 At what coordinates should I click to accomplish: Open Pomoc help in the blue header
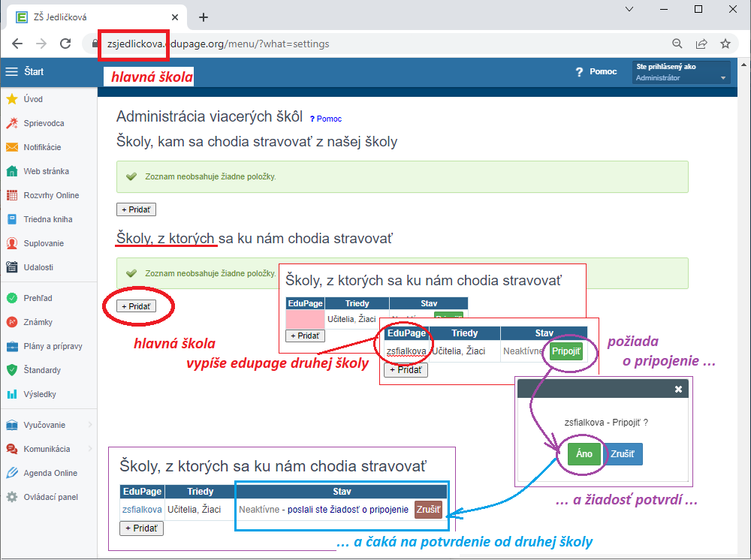click(597, 72)
